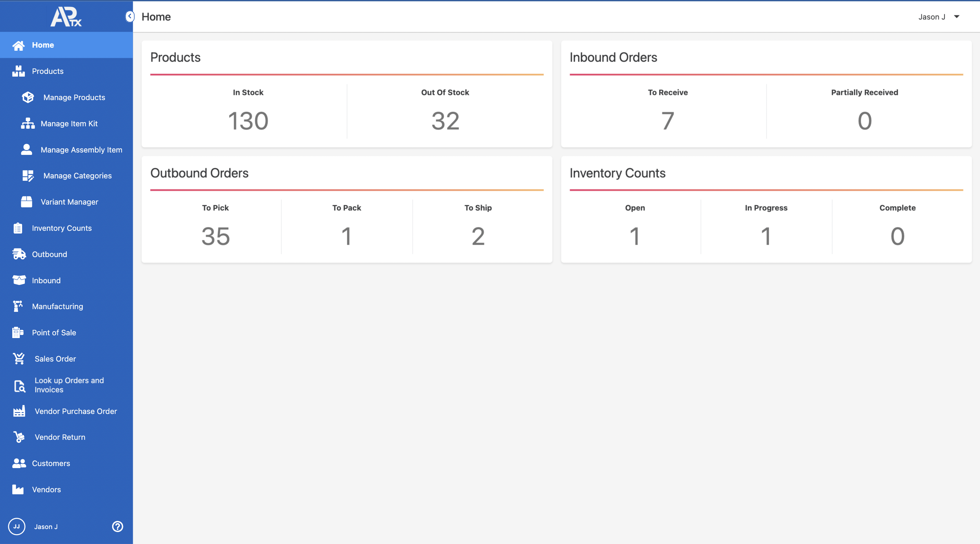The width and height of the screenshot is (980, 544).
Task: Click the help question mark icon
Action: click(x=118, y=527)
